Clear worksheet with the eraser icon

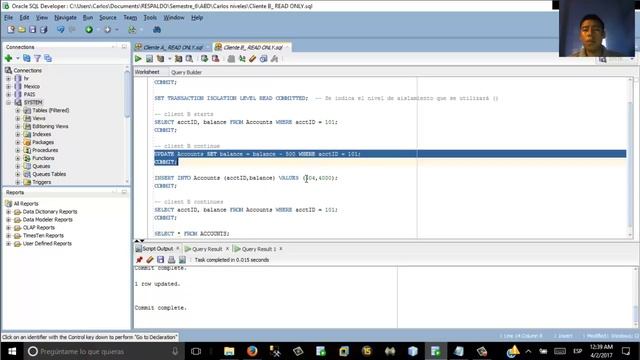[x=253, y=59]
